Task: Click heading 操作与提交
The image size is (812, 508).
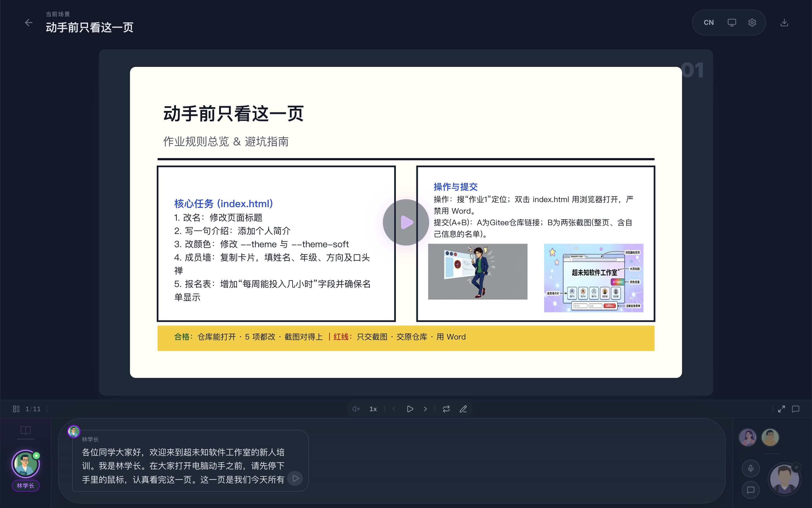Action: 455,187
